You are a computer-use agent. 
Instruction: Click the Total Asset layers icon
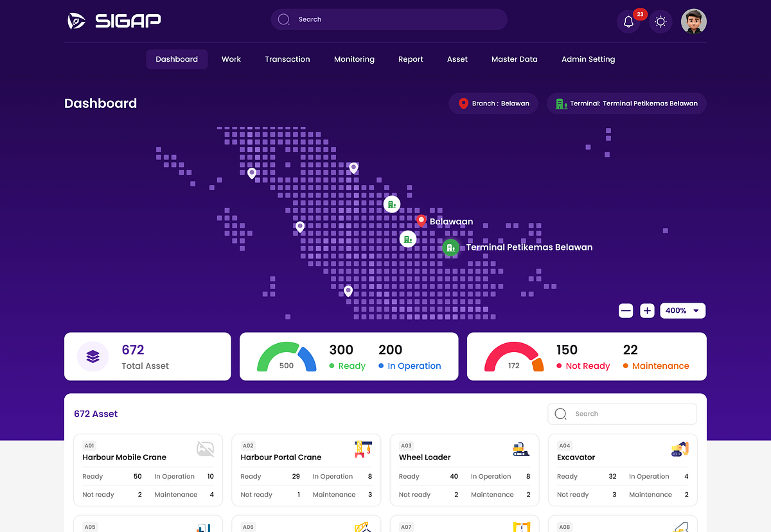click(x=93, y=356)
